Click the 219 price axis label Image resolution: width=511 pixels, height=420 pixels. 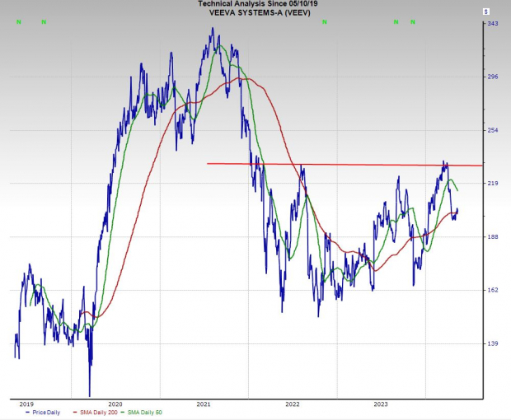click(492, 183)
